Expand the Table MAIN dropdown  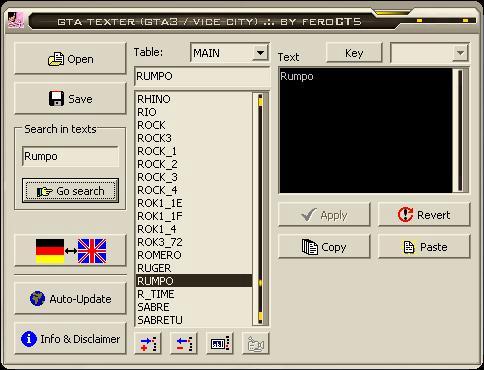[x=260, y=53]
